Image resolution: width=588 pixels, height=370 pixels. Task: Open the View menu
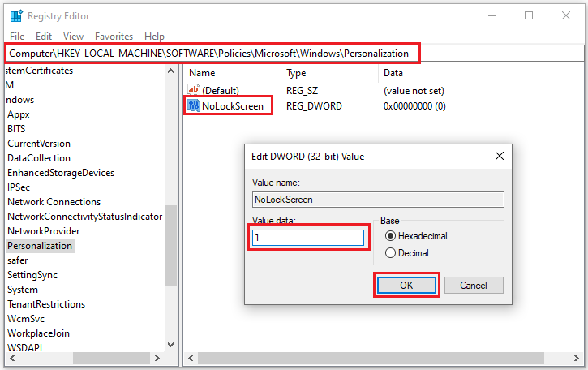pos(73,37)
